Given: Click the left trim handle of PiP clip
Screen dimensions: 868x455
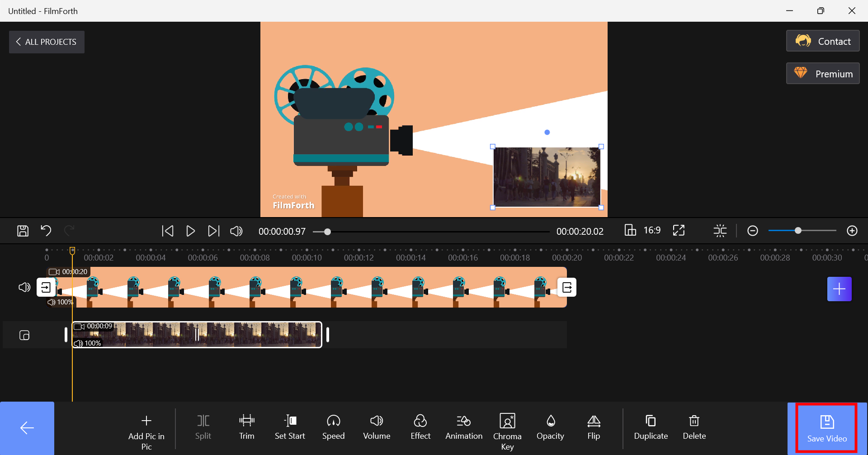Looking at the screenshot, I should click(x=66, y=335).
